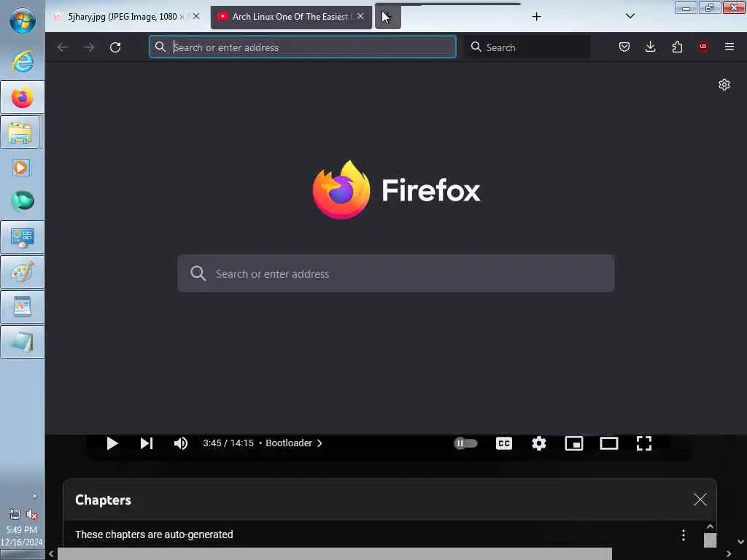Viewport: 747px width, 560px height.
Task: Switch to YouTube theater mode
Action: pos(609,443)
